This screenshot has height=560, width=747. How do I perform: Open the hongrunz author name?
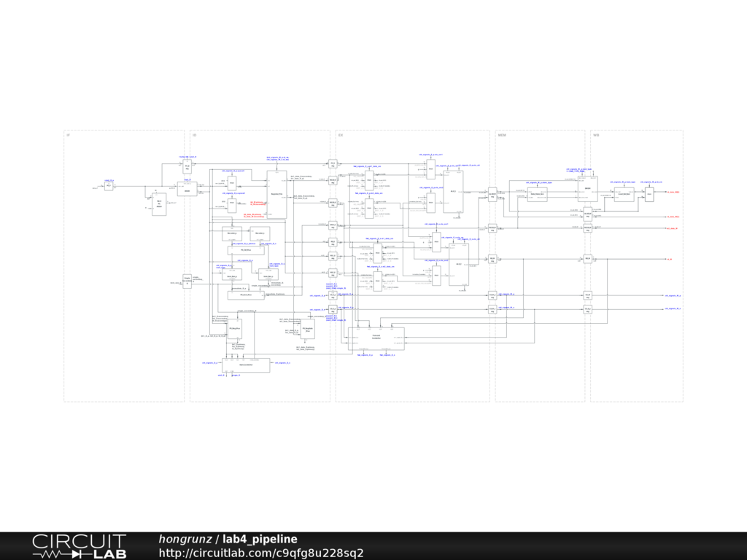[183, 539]
